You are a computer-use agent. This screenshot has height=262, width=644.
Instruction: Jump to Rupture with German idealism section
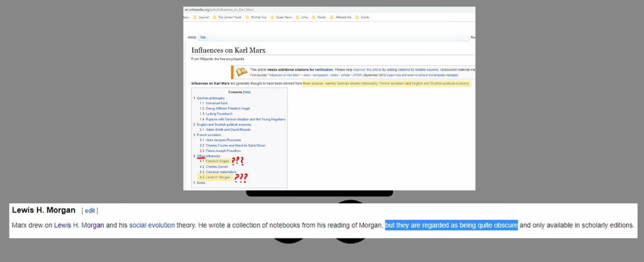[x=246, y=120]
